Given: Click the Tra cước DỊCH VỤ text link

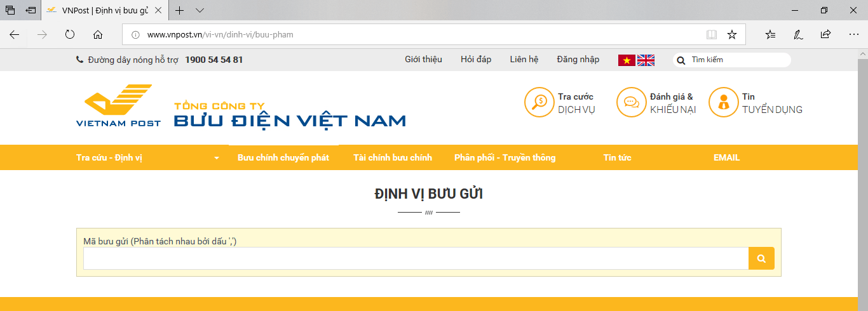Looking at the screenshot, I should (576, 103).
